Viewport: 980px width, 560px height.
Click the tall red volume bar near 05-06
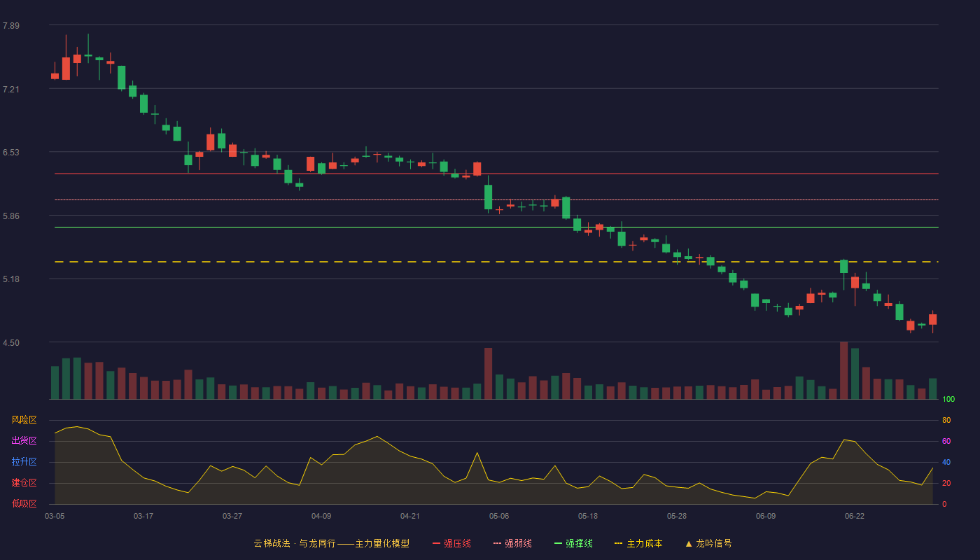488,374
